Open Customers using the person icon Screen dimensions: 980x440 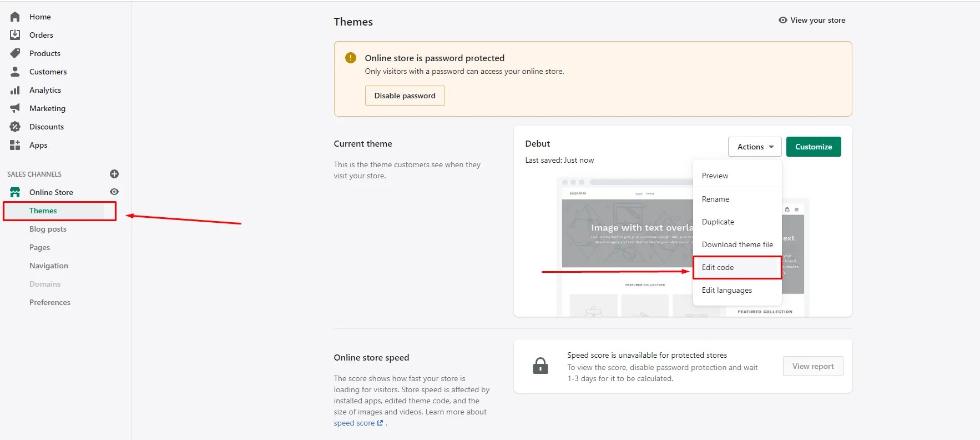[x=15, y=72]
